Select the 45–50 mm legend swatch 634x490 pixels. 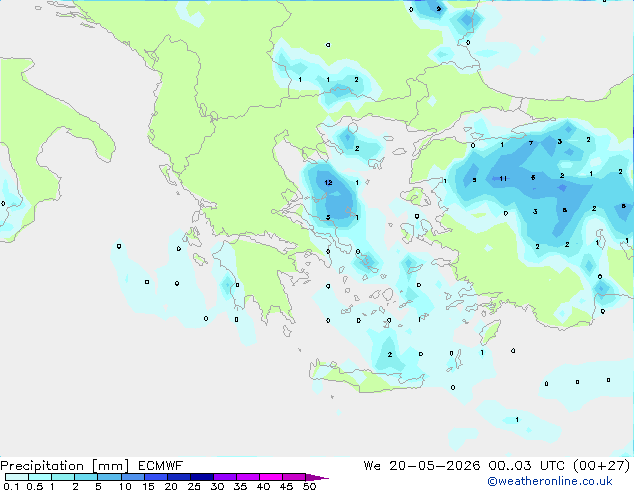point(294,477)
